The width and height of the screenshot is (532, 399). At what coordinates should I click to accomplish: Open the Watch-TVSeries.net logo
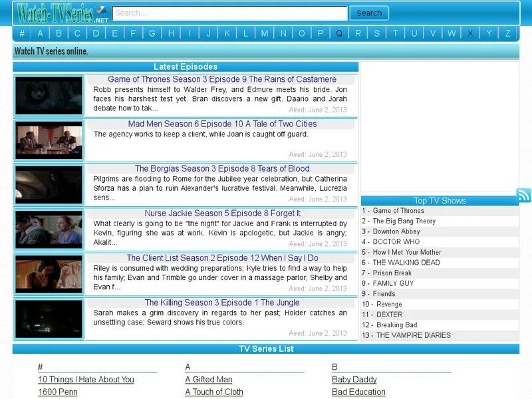tap(63, 13)
